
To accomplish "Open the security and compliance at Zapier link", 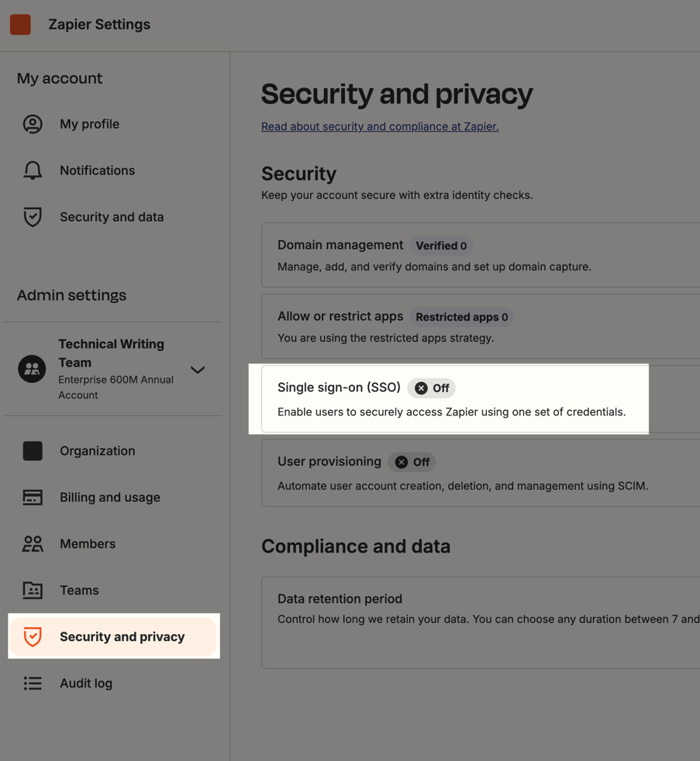I will [x=380, y=126].
